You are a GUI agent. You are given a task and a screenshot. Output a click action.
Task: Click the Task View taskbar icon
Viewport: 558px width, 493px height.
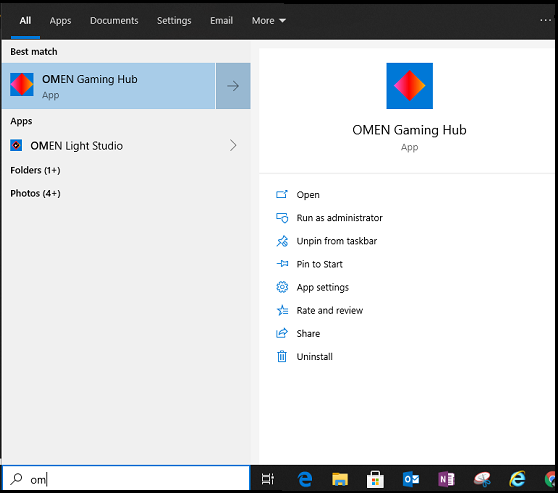pos(268,479)
